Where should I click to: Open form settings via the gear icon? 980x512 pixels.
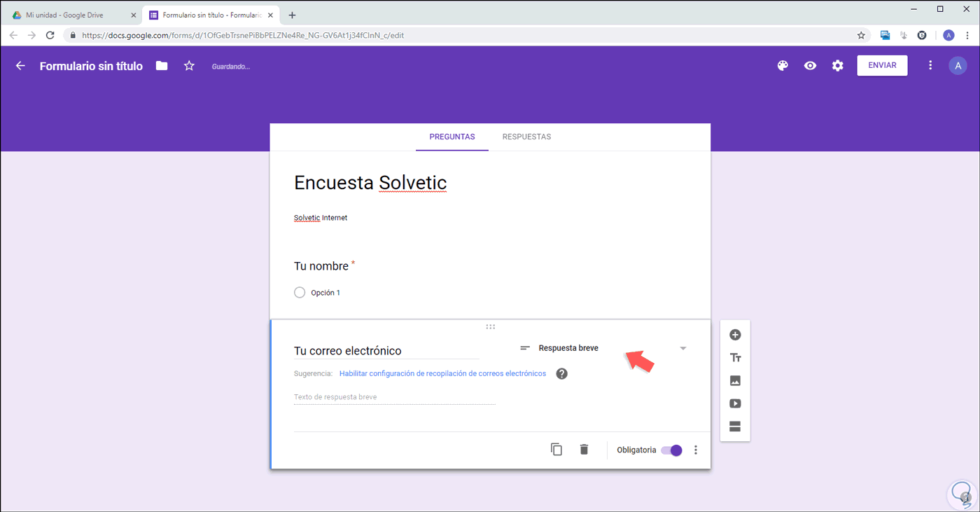pos(838,66)
